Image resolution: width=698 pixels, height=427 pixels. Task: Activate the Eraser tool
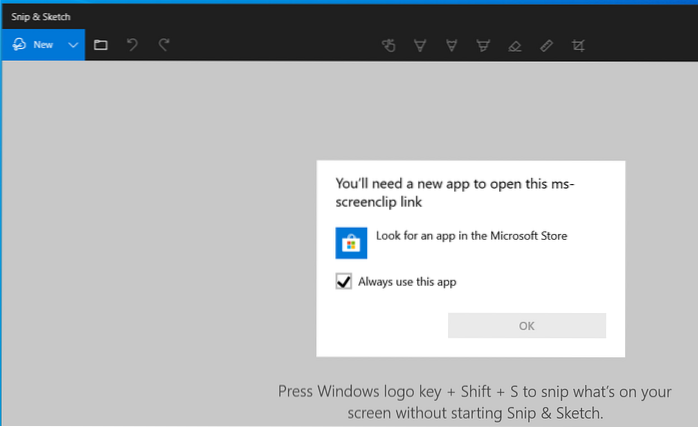(514, 45)
